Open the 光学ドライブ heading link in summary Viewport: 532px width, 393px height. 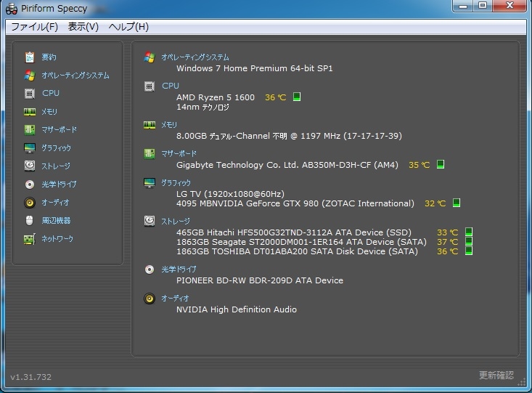point(179,270)
